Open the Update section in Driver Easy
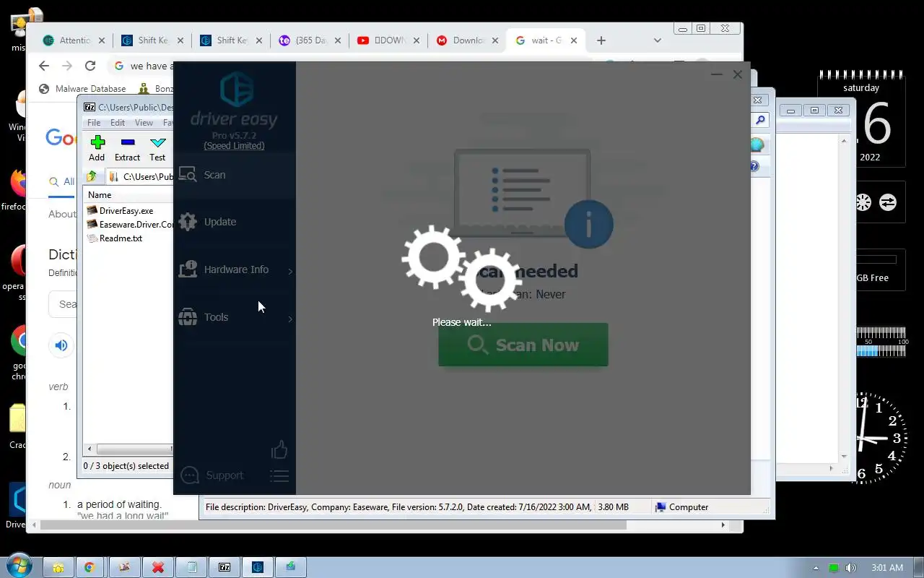Viewport: 924px width, 578px height. [235, 222]
